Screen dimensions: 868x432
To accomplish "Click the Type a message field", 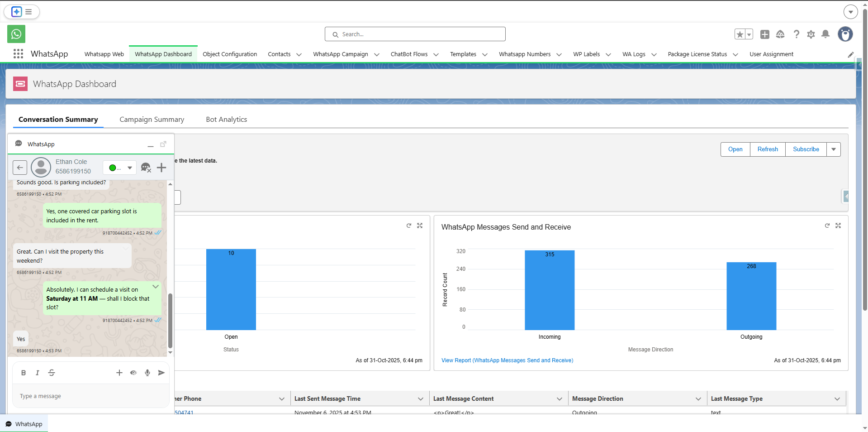I will point(90,396).
